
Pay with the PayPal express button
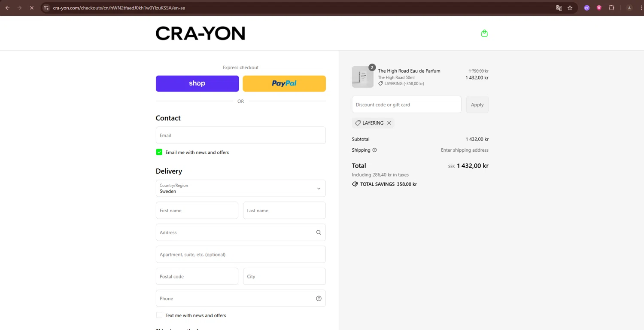tap(284, 83)
